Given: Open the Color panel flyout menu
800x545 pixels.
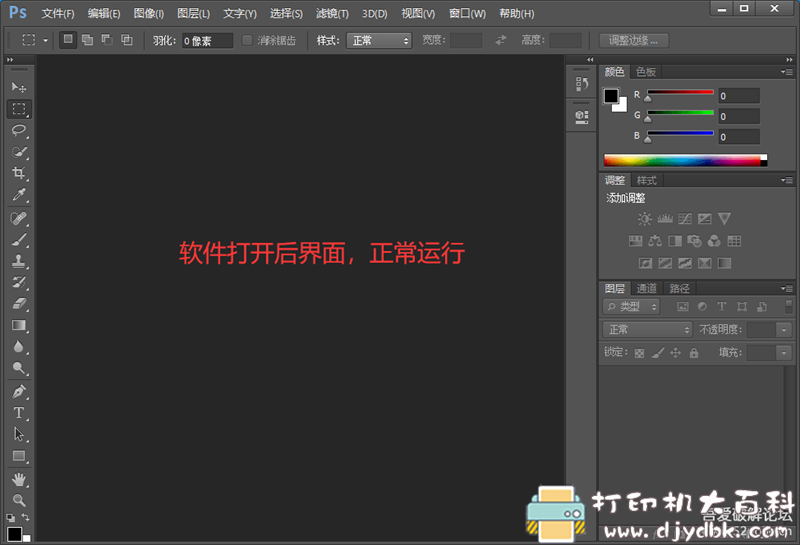Looking at the screenshot, I should coord(787,72).
